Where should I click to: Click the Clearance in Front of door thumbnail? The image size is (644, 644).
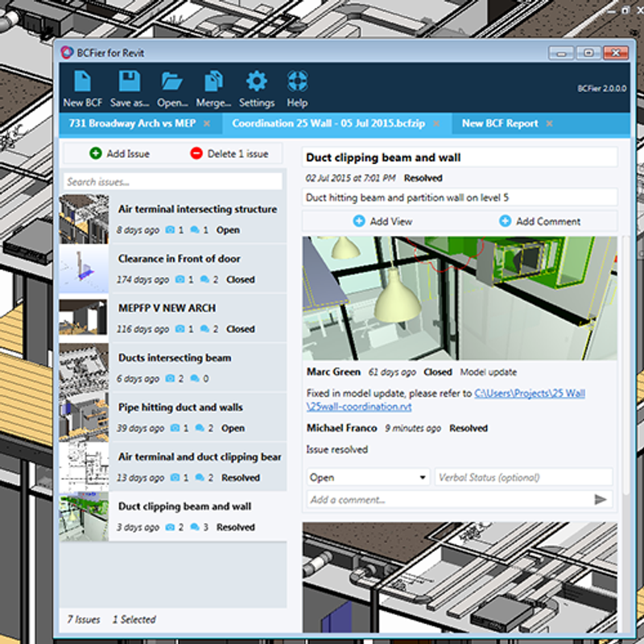[x=84, y=269]
